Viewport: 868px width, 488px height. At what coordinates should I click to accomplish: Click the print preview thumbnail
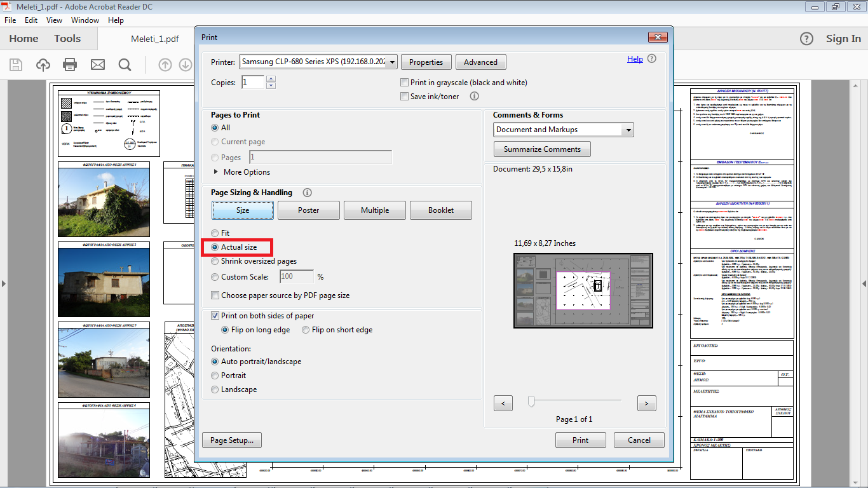coord(583,291)
